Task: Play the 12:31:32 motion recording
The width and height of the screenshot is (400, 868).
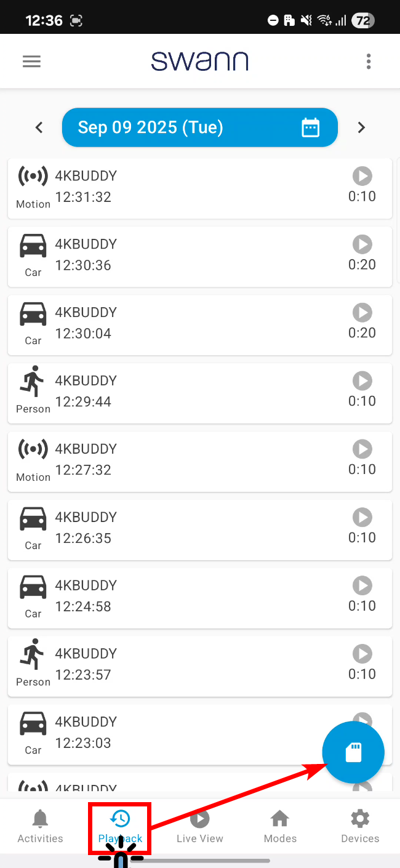Action: tap(362, 177)
